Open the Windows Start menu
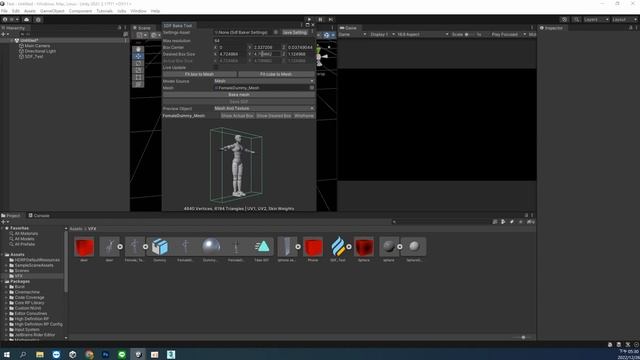Viewport: 640px width, 360px height. pos(6,354)
